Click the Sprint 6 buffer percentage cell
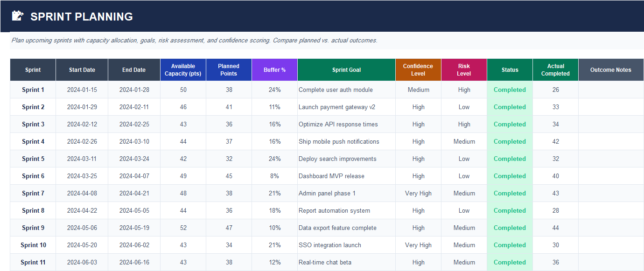Image resolution: width=644 pixels, height=271 pixels. click(274, 176)
